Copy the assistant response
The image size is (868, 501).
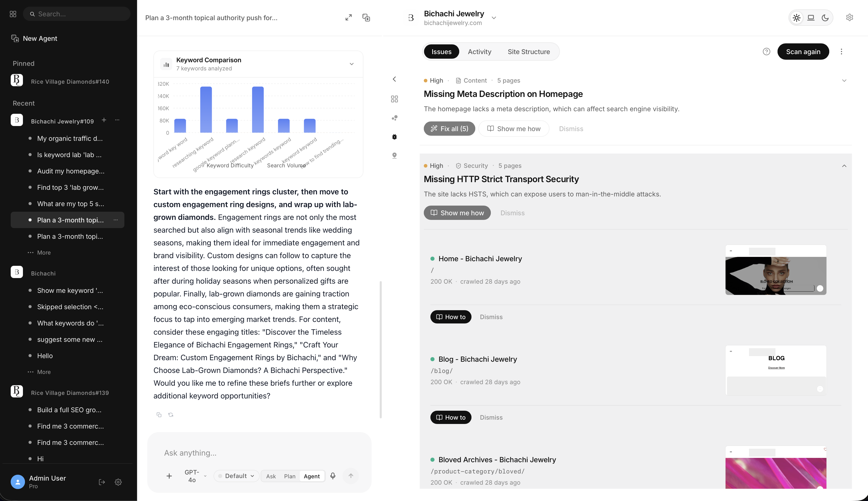(159, 415)
